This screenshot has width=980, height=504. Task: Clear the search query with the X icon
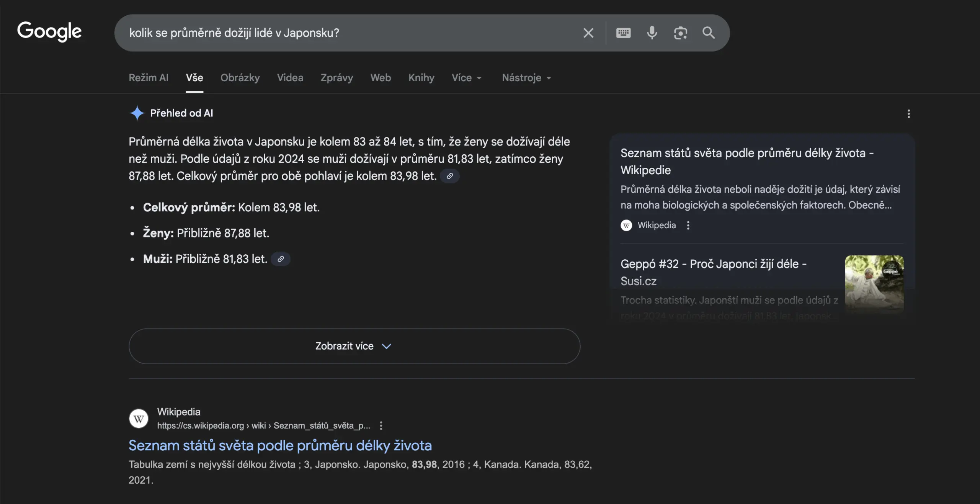588,33
